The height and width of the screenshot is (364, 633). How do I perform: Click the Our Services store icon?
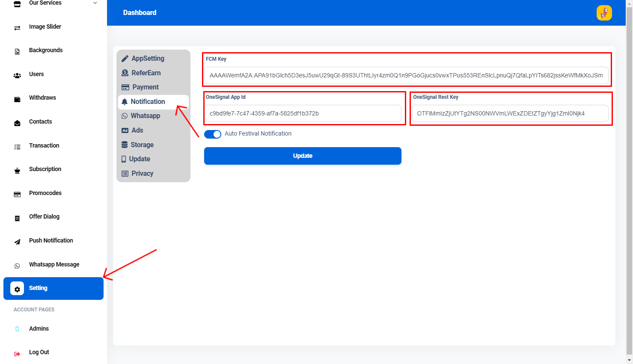click(17, 4)
